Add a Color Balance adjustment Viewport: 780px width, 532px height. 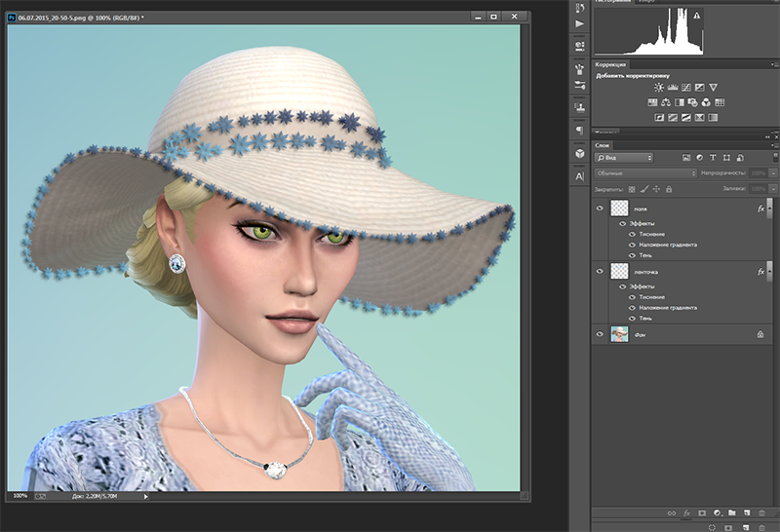tap(666, 102)
